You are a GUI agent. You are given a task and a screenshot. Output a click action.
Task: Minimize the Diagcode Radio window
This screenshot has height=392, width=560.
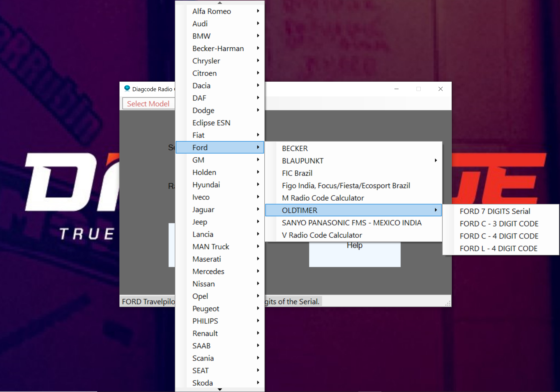point(396,89)
